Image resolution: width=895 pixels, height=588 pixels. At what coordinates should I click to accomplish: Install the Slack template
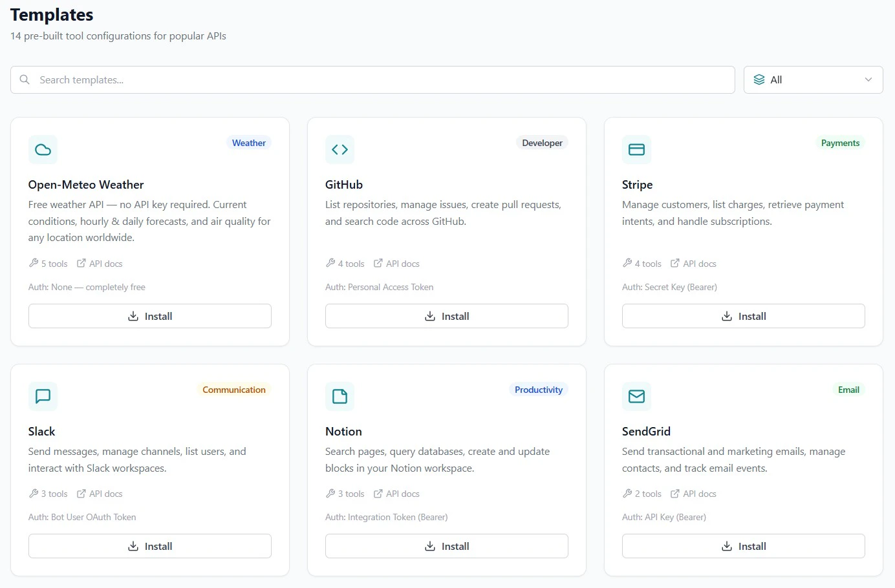150,546
